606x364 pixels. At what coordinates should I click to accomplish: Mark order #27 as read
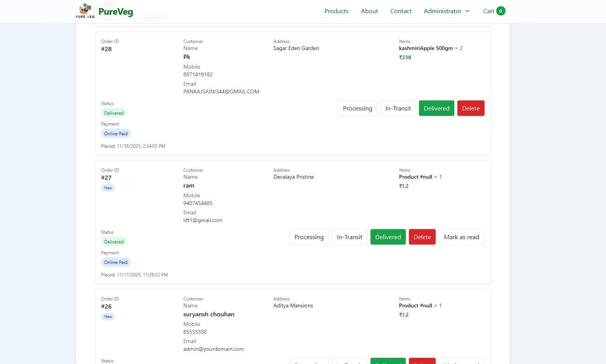(x=461, y=237)
